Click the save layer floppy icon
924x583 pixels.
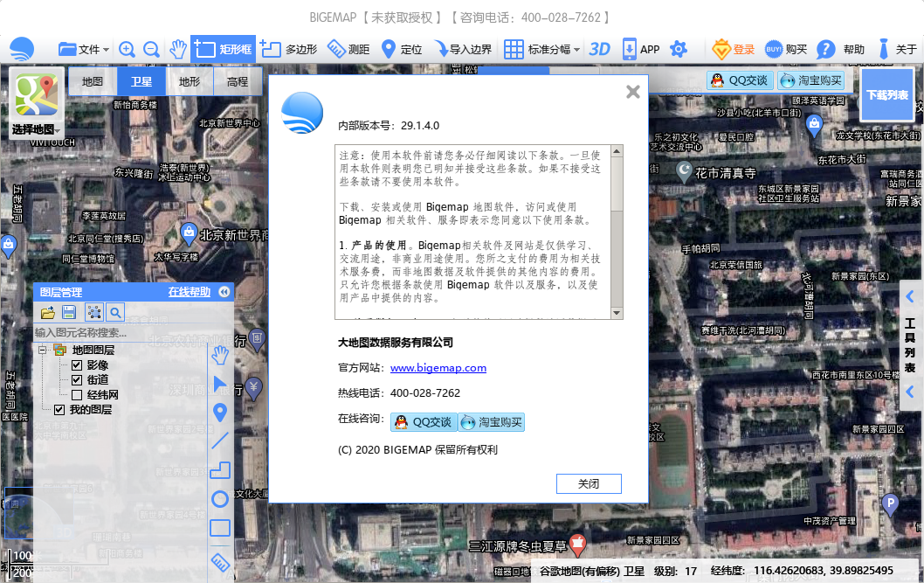click(69, 312)
